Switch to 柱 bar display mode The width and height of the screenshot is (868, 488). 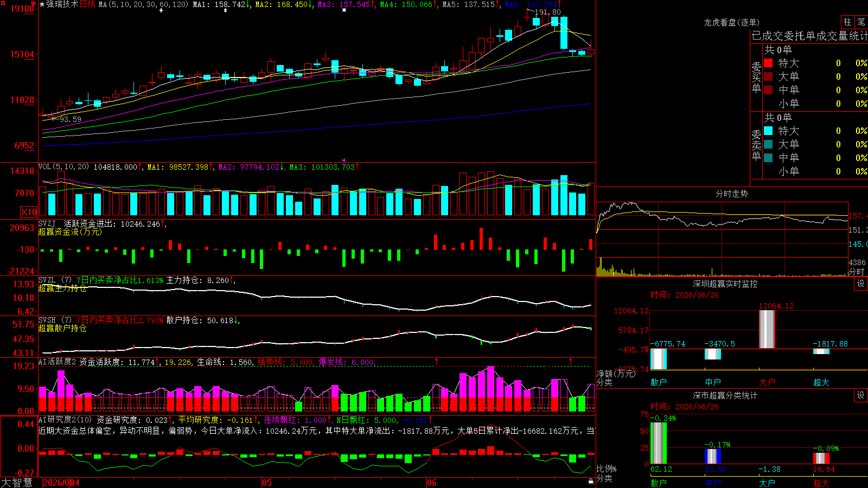pyautogui.click(x=847, y=22)
